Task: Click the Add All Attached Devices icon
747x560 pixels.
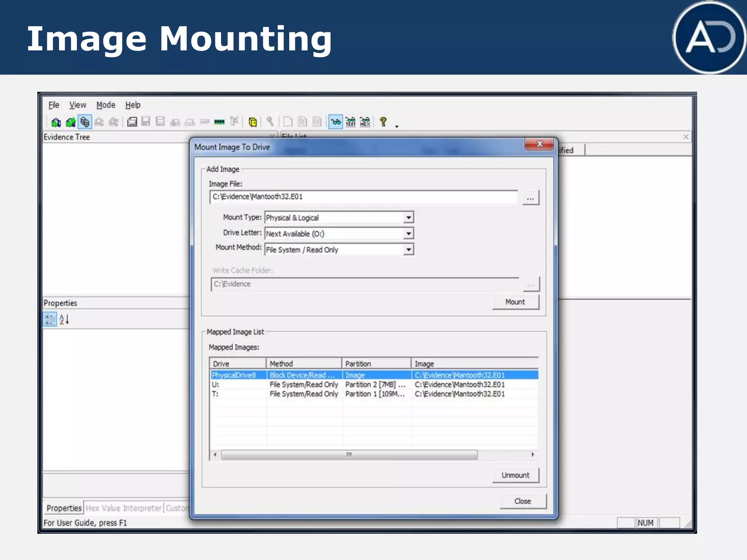Action: click(x=70, y=122)
